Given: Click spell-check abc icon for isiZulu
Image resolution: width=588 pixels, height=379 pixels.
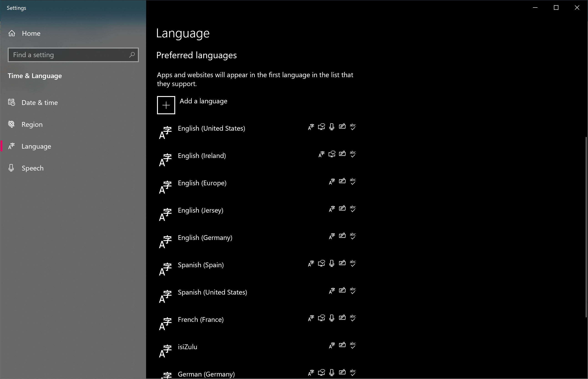Looking at the screenshot, I should pos(353,345).
